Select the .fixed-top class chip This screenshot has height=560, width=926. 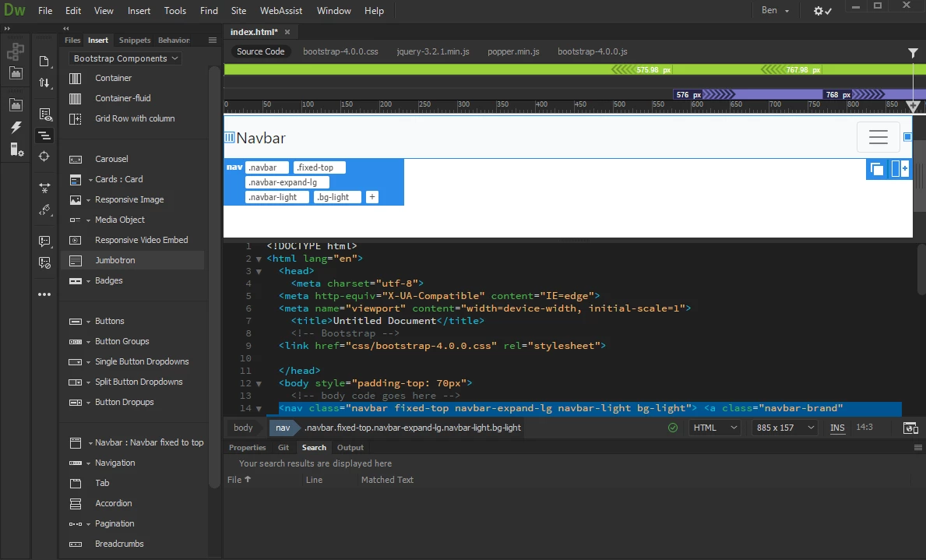(319, 167)
